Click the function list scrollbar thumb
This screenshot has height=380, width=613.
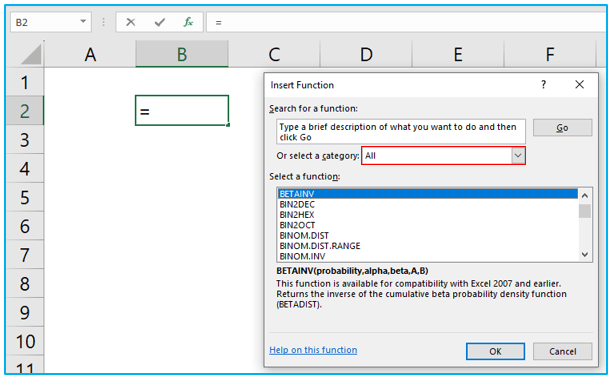[585, 211]
